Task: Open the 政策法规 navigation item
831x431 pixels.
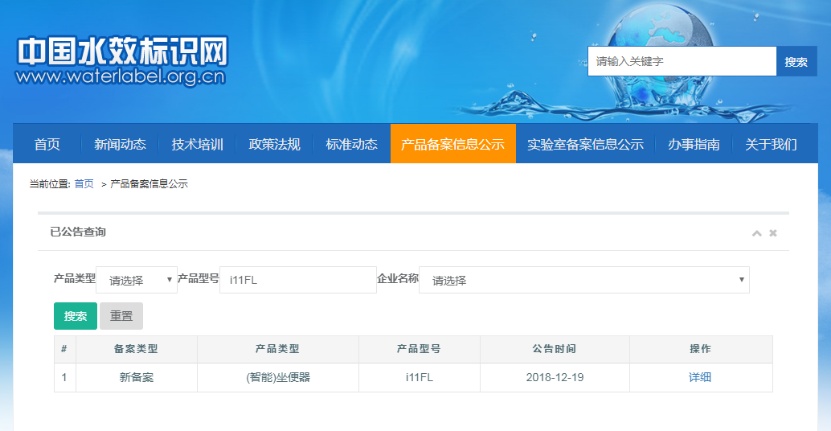Action: point(274,144)
